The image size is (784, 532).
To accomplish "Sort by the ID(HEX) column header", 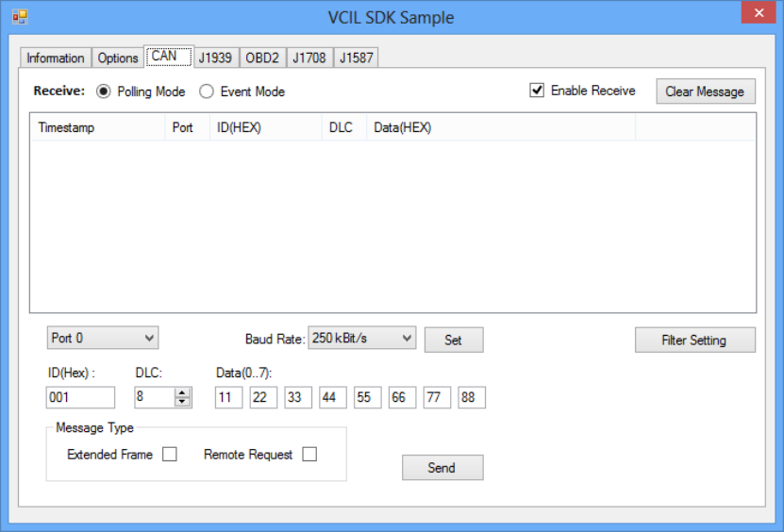I will tap(265, 127).
